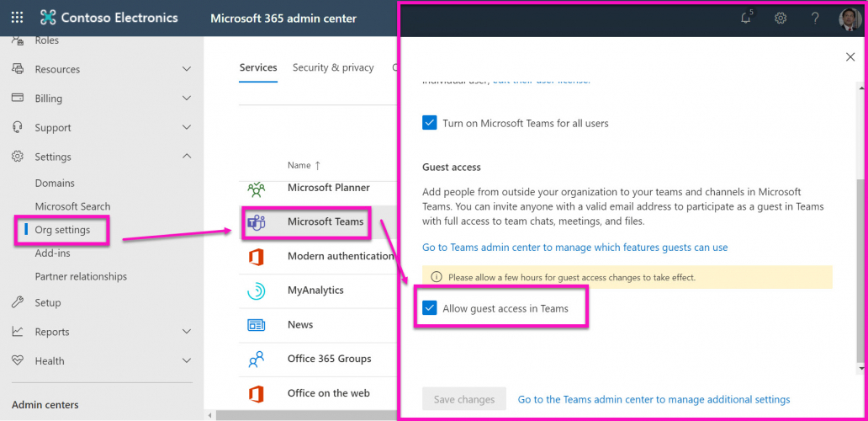
Task: Click the panel scrollbar up arrow
Action: tap(860, 88)
